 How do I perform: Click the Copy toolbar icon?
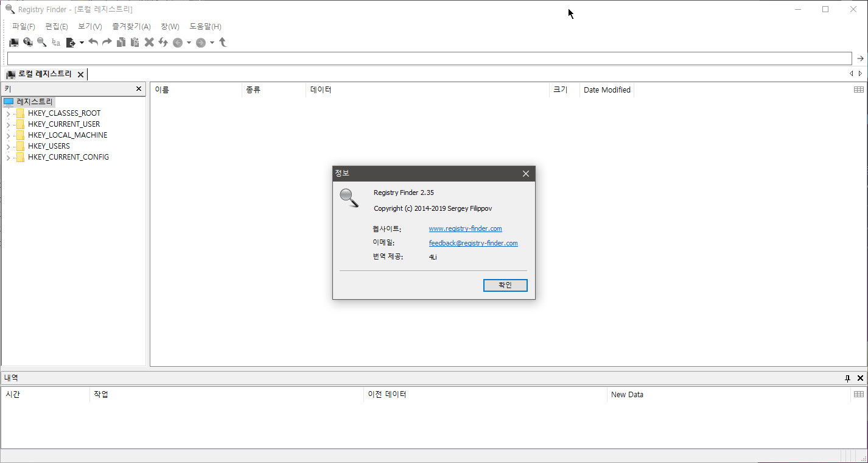click(x=121, y=42)
